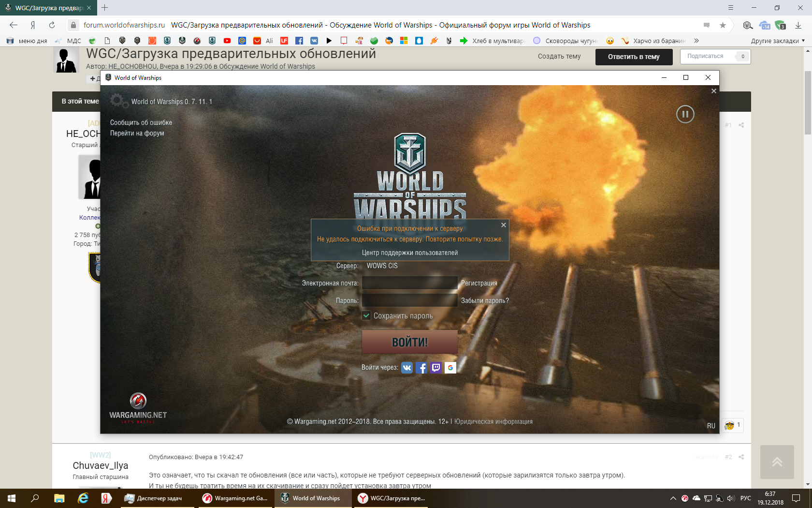The width and height of the screenshot is (812, 508).
Task: Click Ответить в тему button
Action: point(634,57)
